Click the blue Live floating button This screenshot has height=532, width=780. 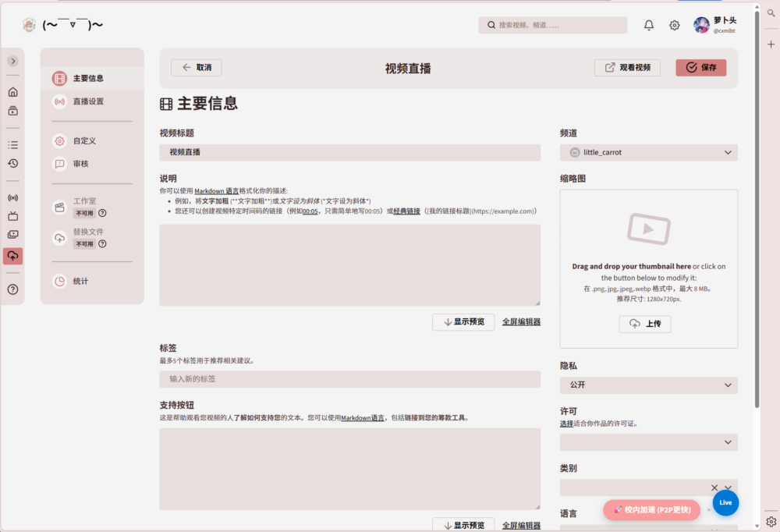[725, 502]
